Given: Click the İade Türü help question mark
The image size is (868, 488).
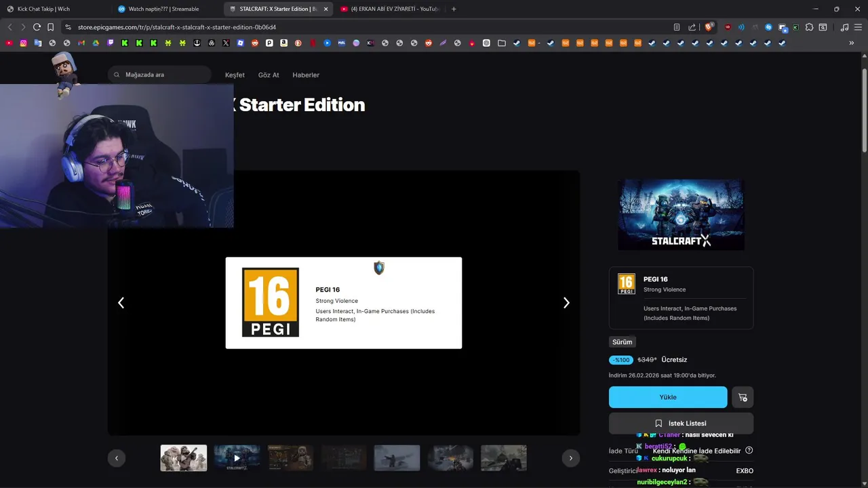Looking at the screenshot, I should coord(749,450).
